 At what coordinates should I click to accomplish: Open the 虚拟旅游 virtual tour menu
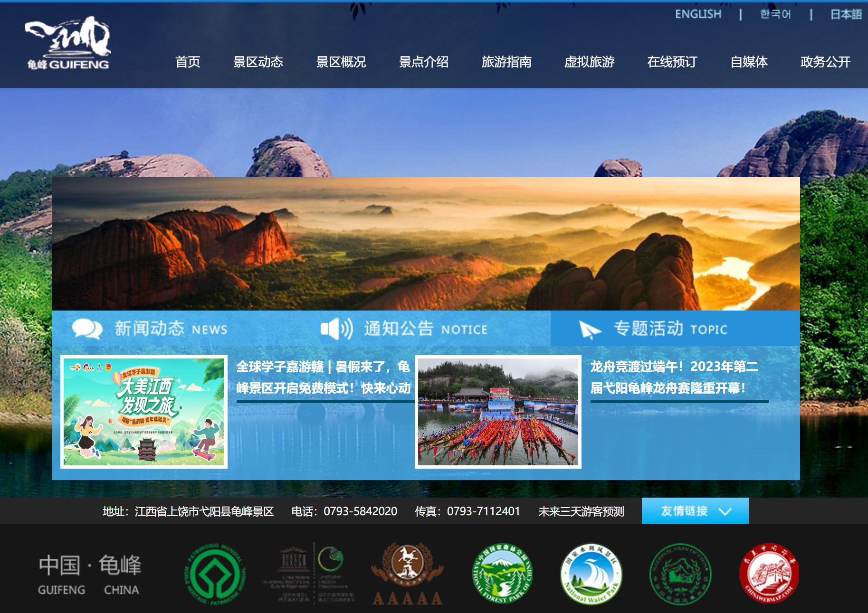(x=590, y=62)
